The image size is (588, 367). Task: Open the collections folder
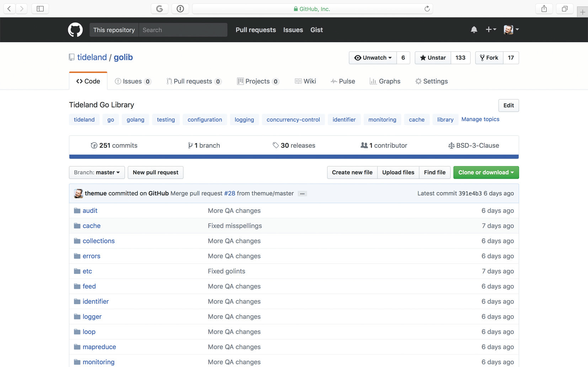point(98,241)
